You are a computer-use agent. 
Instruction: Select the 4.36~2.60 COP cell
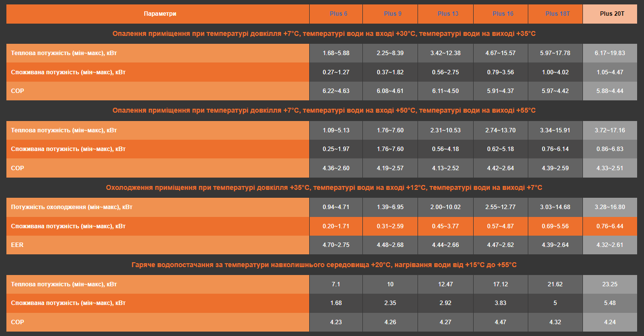click(x=336, y=168)
